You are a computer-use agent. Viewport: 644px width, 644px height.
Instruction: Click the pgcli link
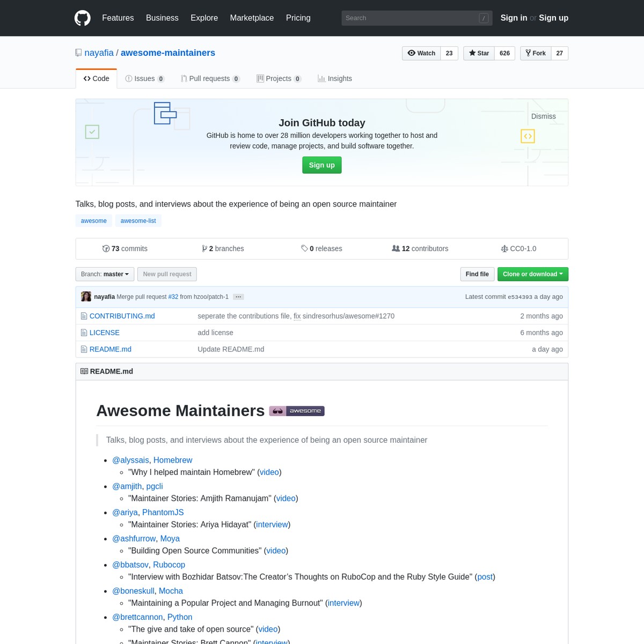155,486
